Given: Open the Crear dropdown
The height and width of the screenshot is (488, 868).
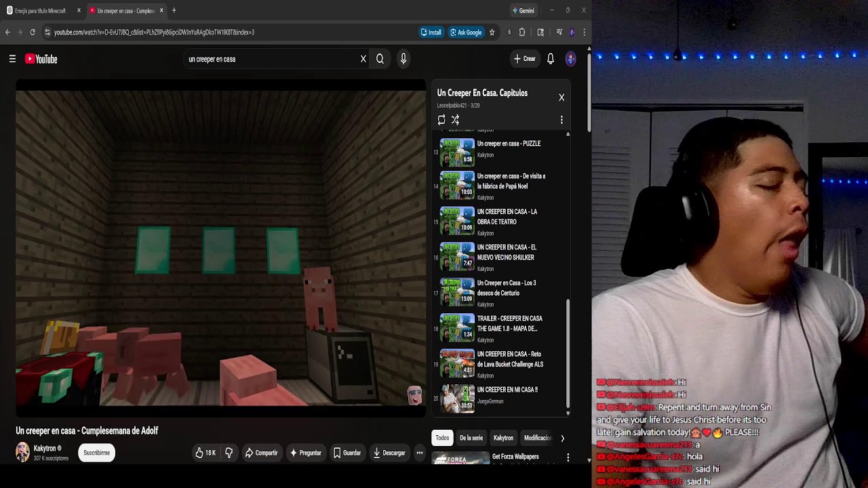Looking at the screenshot, I should [x=525, y=59].
